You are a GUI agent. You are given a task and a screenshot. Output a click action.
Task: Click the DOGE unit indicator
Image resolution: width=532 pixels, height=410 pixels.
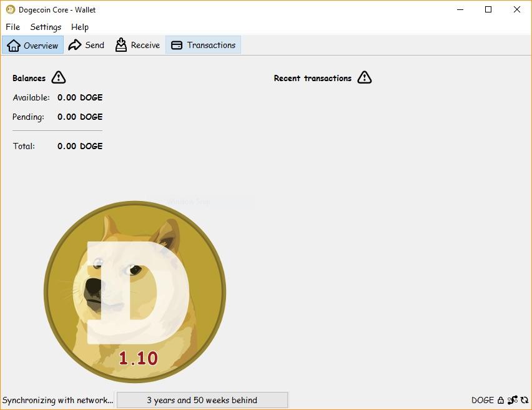[x=484, y=400]
